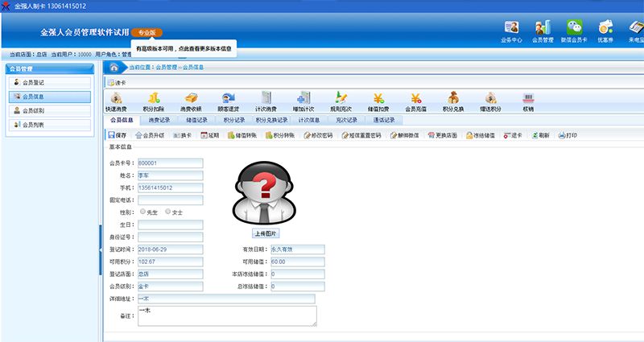Switch to 积分兑换记录 tab
This screenshot has height=342, width=644.
pyautogui.click(x=271, y=120)
